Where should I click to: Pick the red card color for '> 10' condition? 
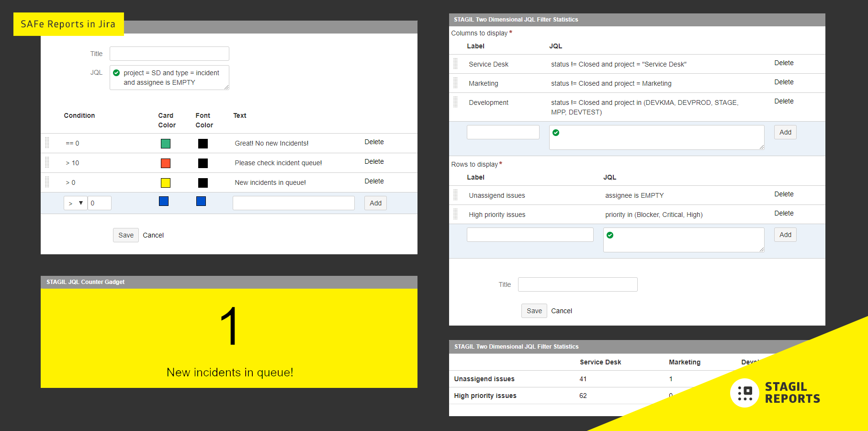[166, 163]
